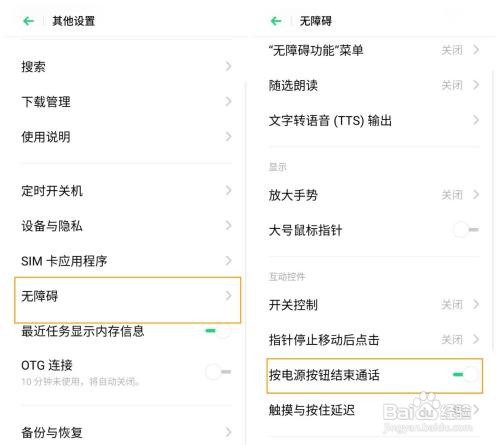The width and height of the screenshot is (500, 445).
Task: Tap the arrow next to 文字转语音 (TTS) 输出
Action: [x=476, y=120]
